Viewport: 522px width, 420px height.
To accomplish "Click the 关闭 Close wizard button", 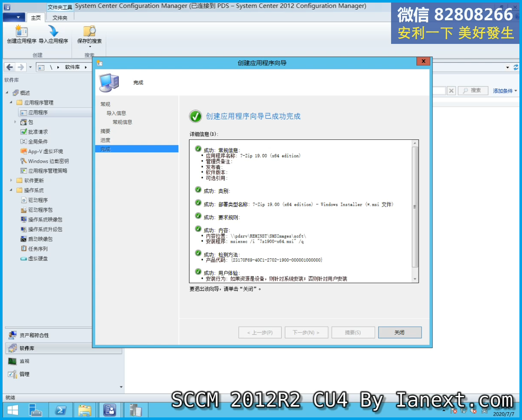I will [x=400, y=333].
